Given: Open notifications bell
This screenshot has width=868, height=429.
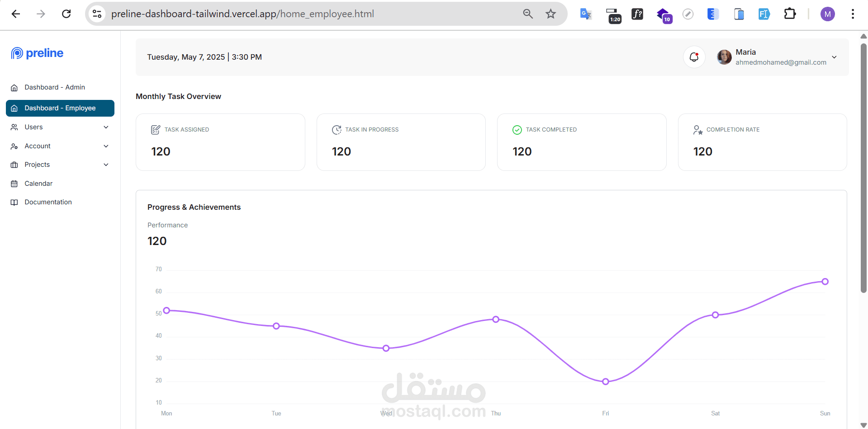Looking at the screenshot, I should [694, 57].
